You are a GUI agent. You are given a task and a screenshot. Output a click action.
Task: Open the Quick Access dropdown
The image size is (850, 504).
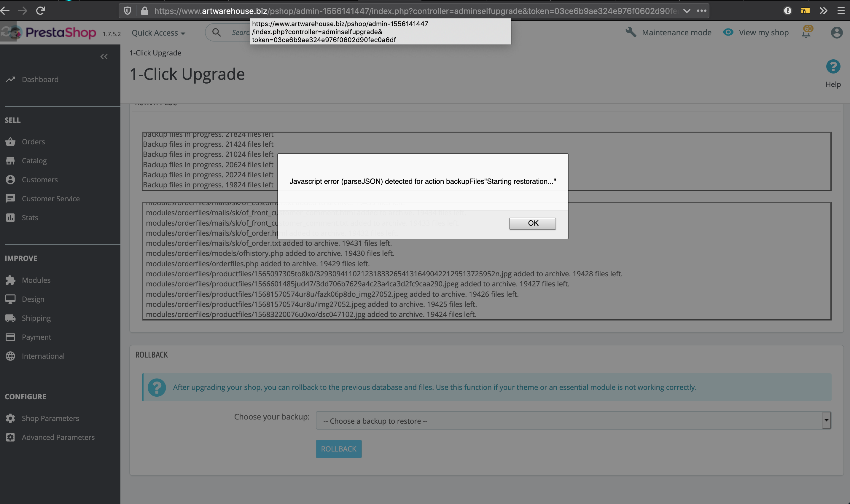point(158,33)
